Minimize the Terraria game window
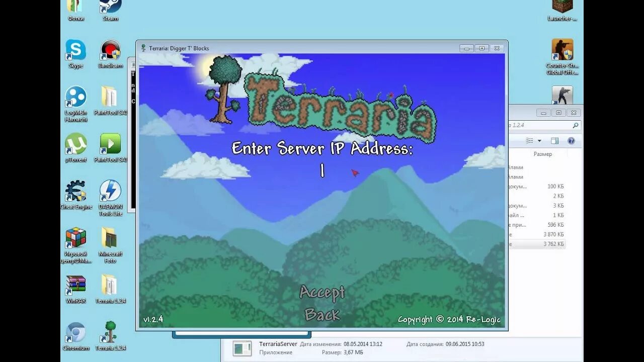Image resolution: width=644 pixels, height=362 pixels. click(467, 48)
